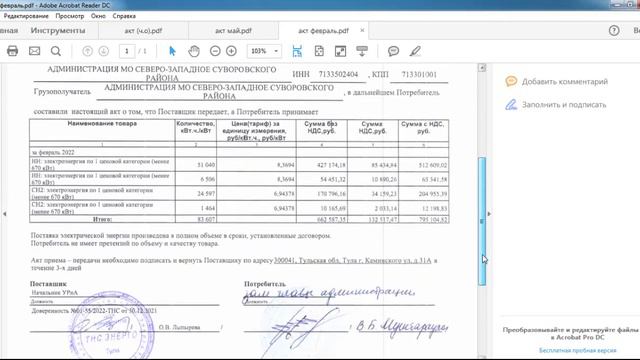Image resolution: width=640 pixels, height=360 pixels.
Task: Switch to Инструменты tab
Action: pos(58,31)
